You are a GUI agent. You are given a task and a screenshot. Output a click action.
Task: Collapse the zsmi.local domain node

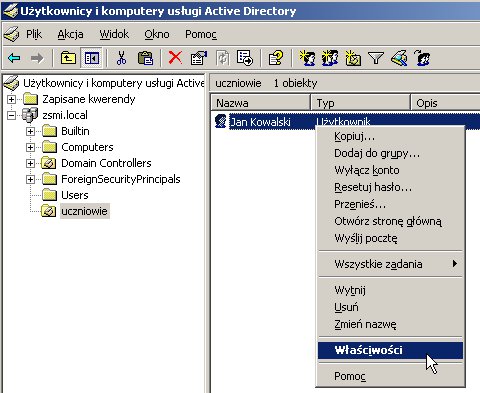click(11, 115)
